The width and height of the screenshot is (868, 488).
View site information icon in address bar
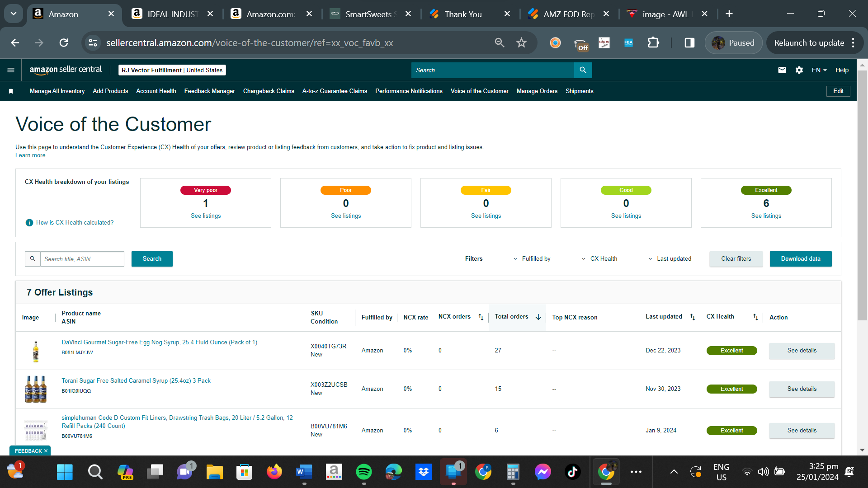[93, 43]
